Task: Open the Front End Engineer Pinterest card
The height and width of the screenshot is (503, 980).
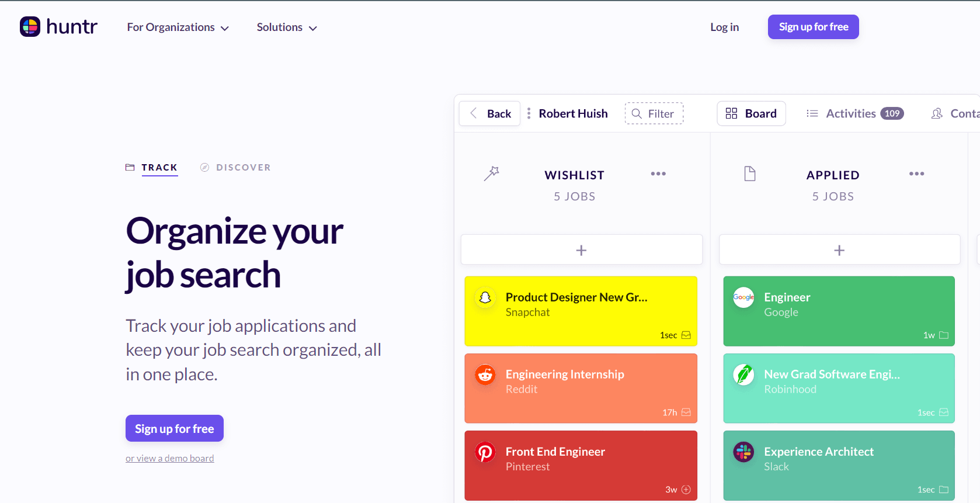Action: point(581,466)
